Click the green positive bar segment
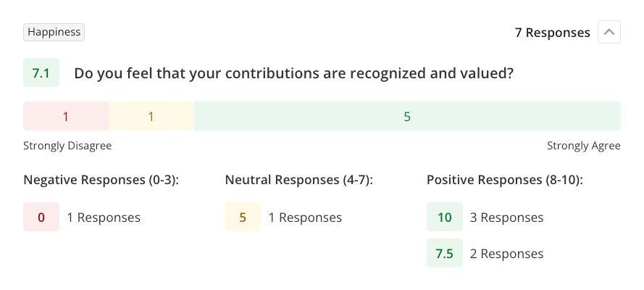This screenshot has width=644, height=290. click(407, 116)
